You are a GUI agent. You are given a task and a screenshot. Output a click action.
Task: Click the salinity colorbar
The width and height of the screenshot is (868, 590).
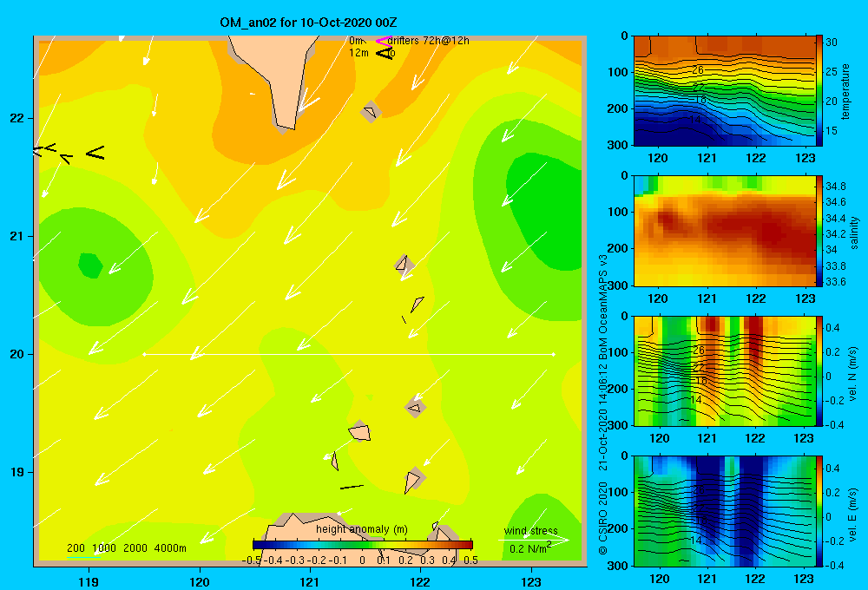(x=819, y=231)
